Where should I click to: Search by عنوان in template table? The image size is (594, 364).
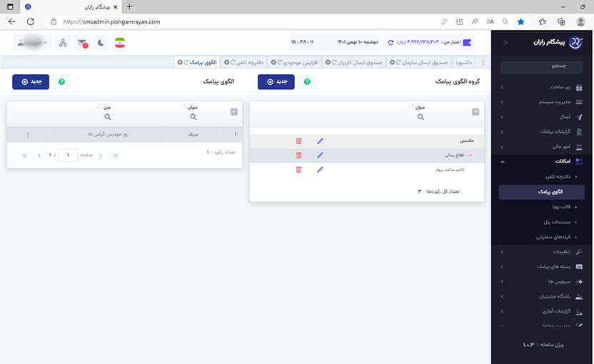pyautogui.click(x=193, y=117)
